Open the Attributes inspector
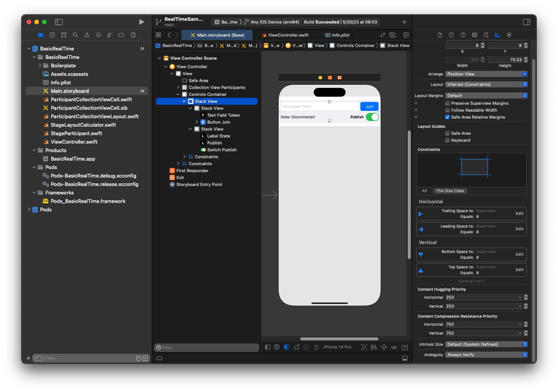558x392 pixels. click(486, 35)
